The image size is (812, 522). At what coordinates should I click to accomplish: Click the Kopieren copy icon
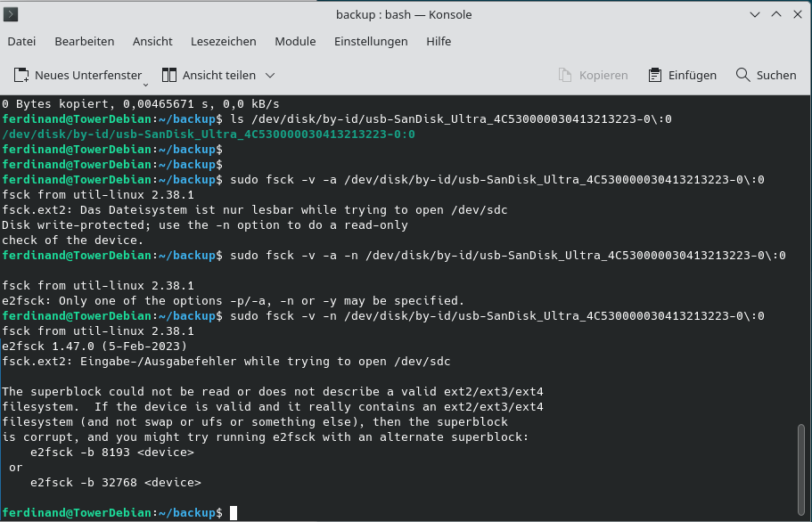pos(565,75)
